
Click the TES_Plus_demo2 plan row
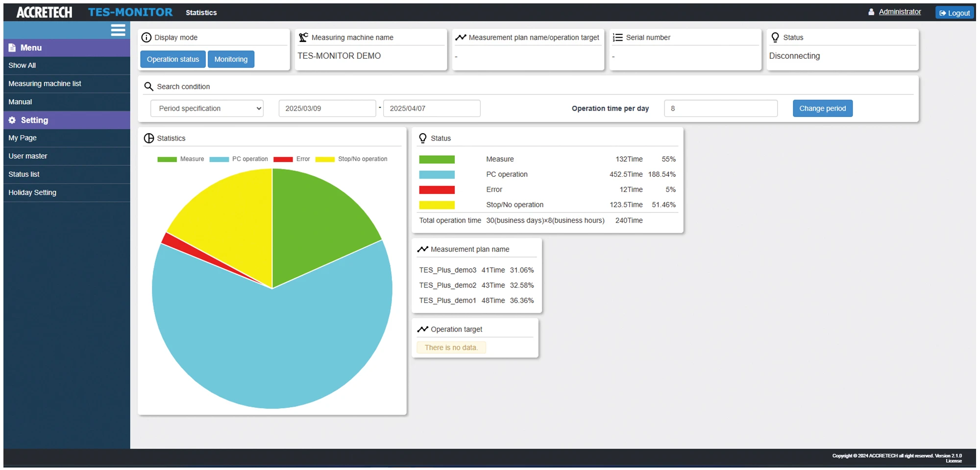(x=476, y=285)
